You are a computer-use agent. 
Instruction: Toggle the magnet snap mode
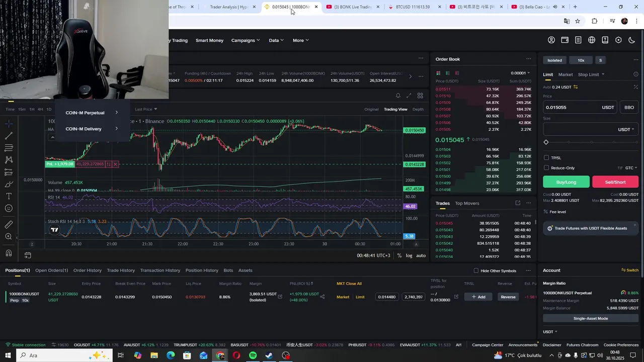[x=9, y=253]
